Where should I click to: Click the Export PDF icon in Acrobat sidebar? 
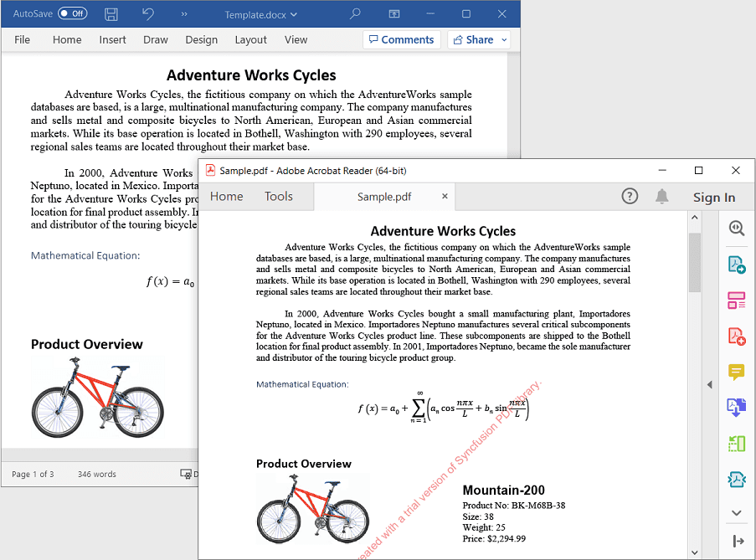click(737, 265)
